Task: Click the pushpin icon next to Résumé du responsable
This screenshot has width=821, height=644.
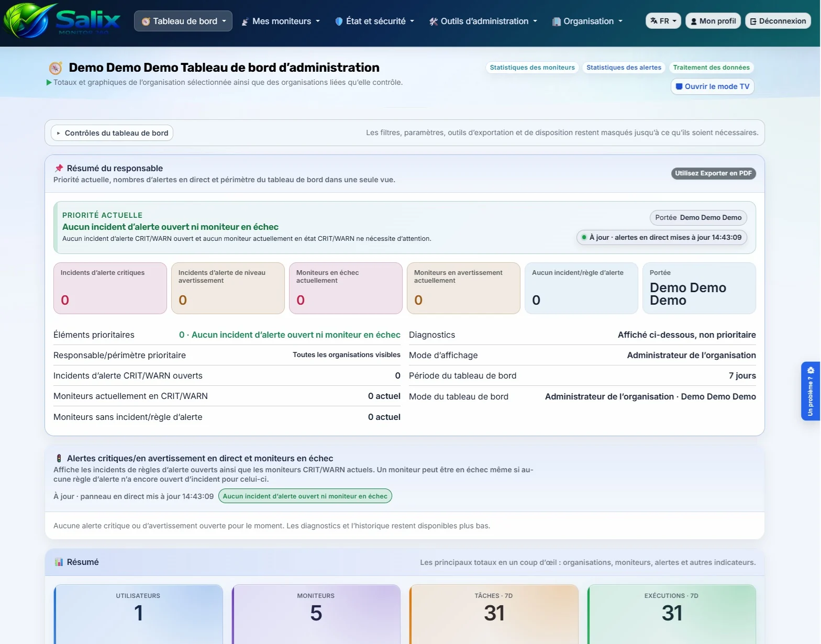Action: point(59,168)
